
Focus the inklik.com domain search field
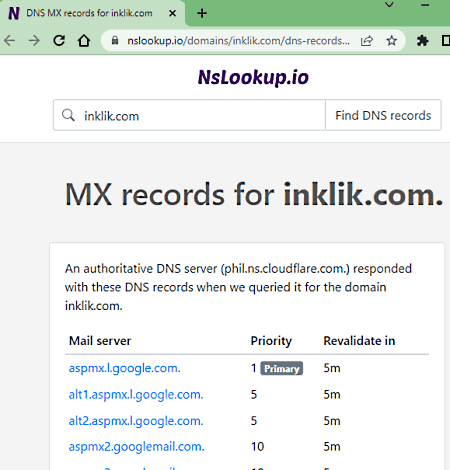tap(189, 115)
